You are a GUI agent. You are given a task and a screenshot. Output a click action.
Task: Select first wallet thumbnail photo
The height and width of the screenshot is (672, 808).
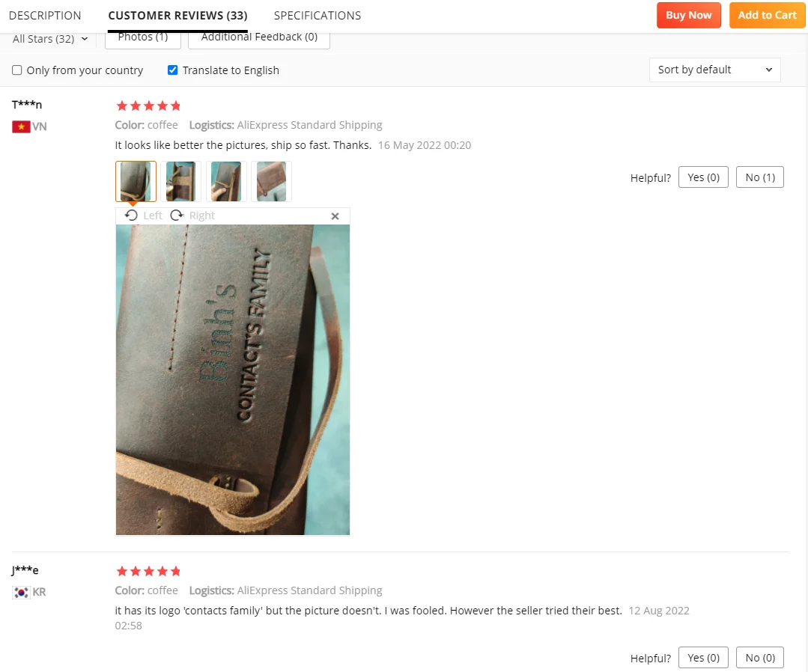(x=136, y=181)
